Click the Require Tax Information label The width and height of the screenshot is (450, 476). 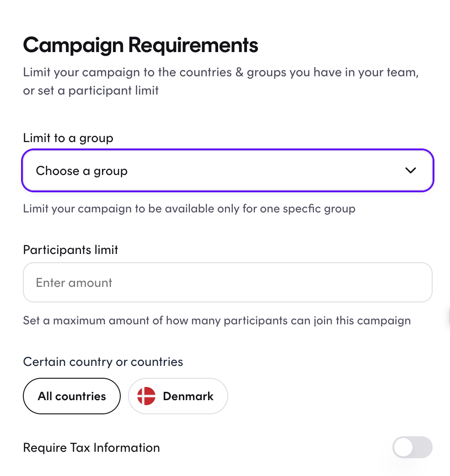pos(91,448)
